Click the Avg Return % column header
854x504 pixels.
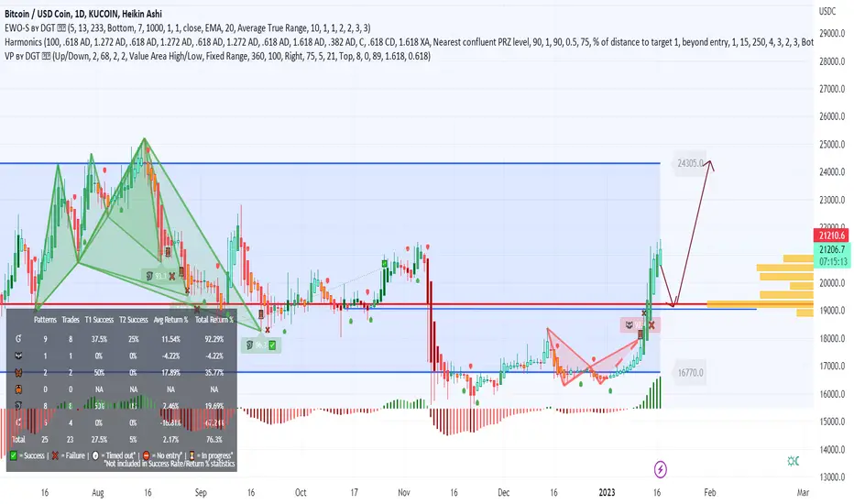(170, 320)
